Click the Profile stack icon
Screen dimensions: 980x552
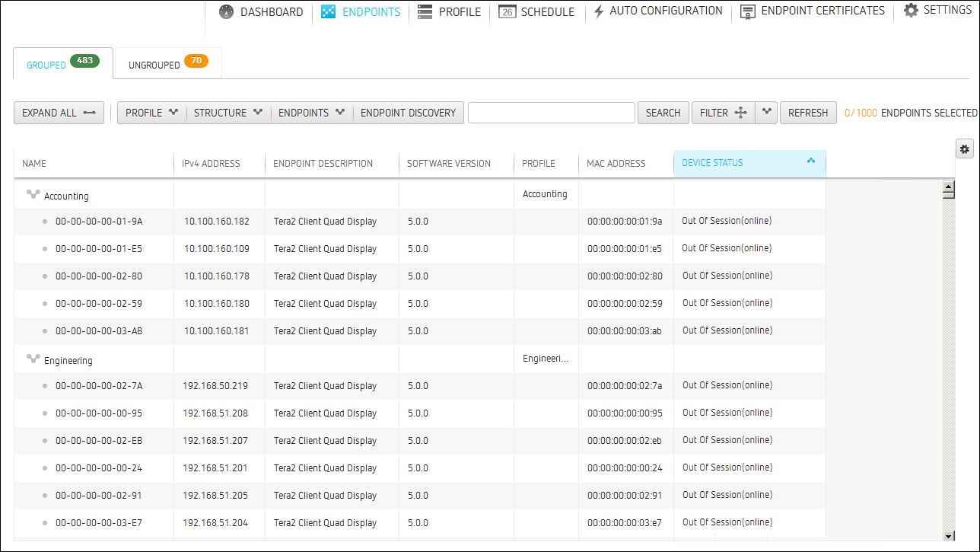point(425,12)
